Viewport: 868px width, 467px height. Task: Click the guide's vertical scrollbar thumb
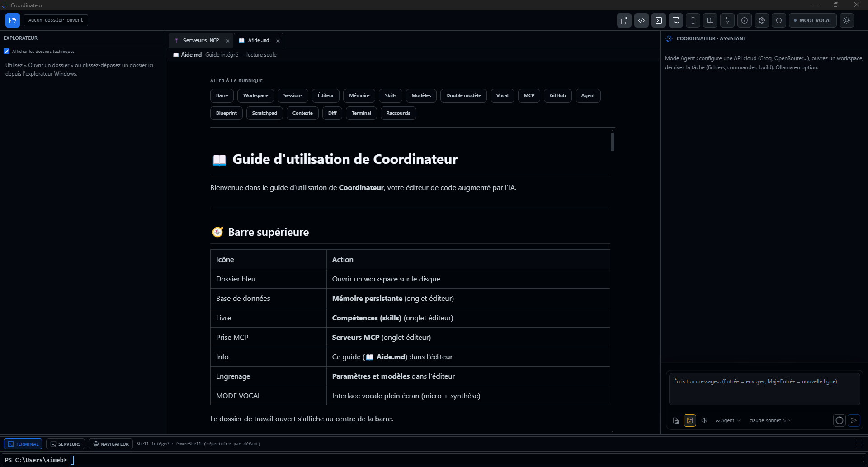point(613,141)
